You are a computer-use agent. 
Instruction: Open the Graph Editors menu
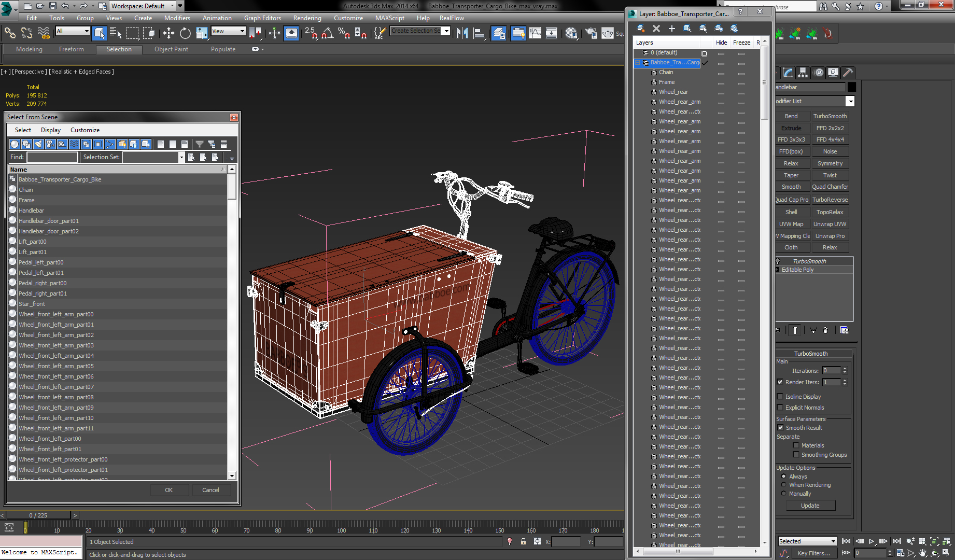pyautogui.click(x=262, y=18)
